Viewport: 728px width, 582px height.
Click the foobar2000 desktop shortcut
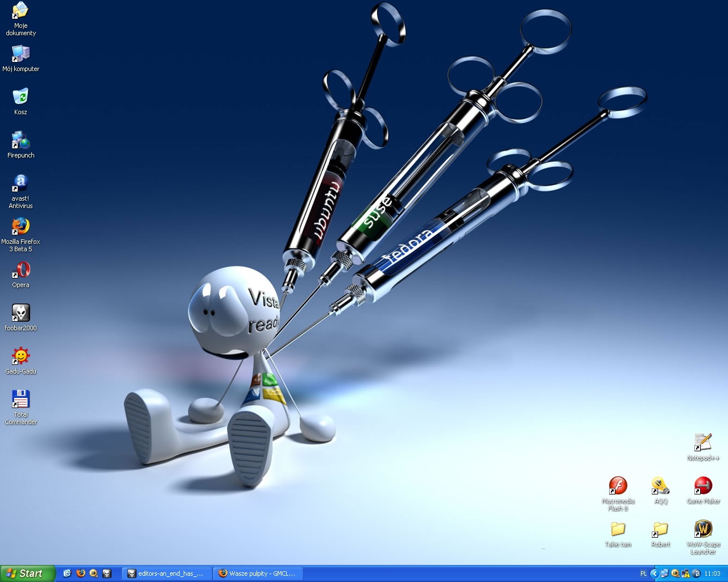click(20, 313)
